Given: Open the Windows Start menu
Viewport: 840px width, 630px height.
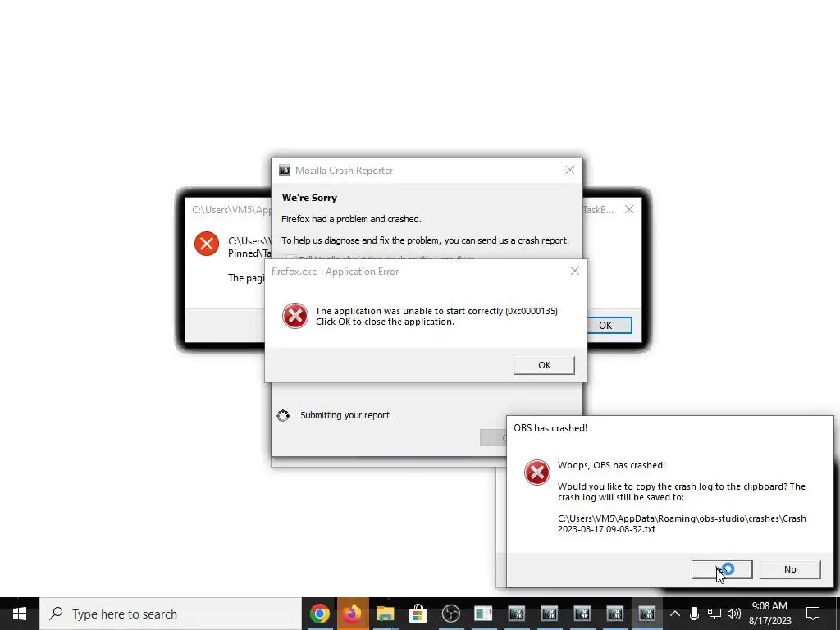Looking at the screenshot, I should click(20, 614).
